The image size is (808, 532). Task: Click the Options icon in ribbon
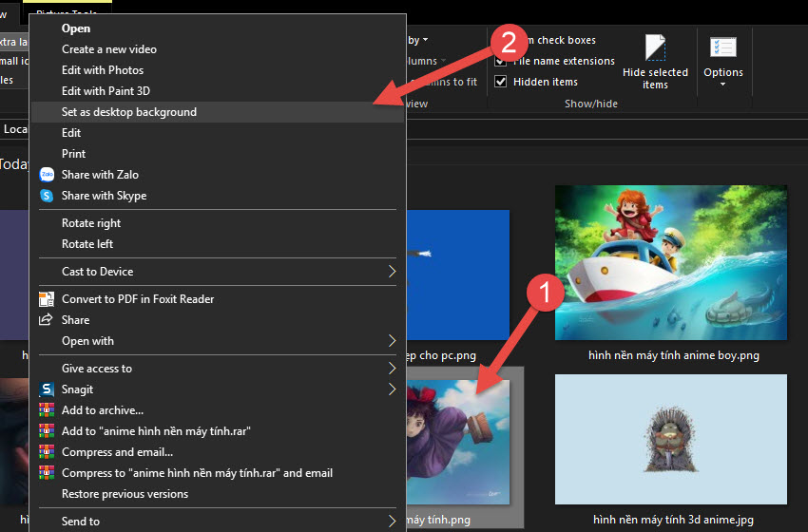pos(723,48)
